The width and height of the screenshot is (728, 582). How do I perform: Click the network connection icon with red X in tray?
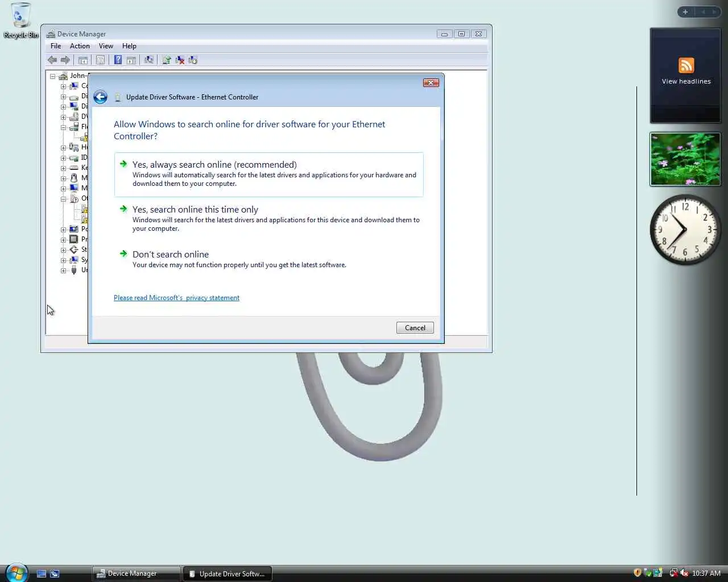click(673, 573)
